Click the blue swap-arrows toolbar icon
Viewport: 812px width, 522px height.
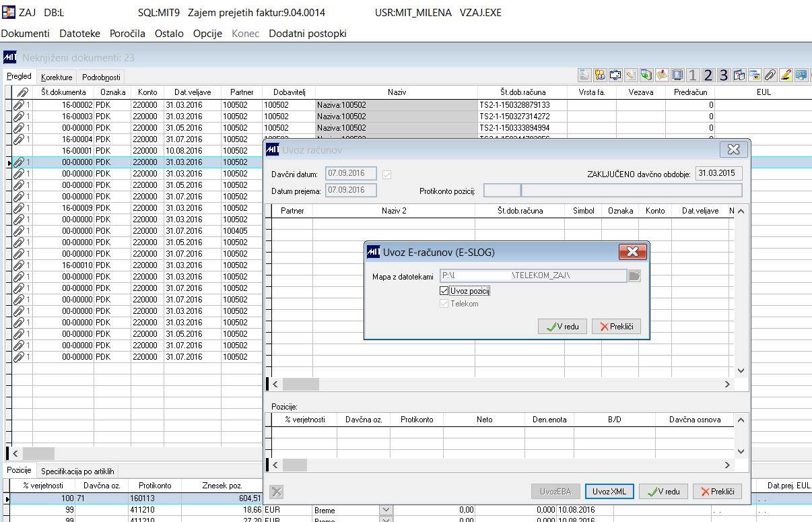point(615,75)
